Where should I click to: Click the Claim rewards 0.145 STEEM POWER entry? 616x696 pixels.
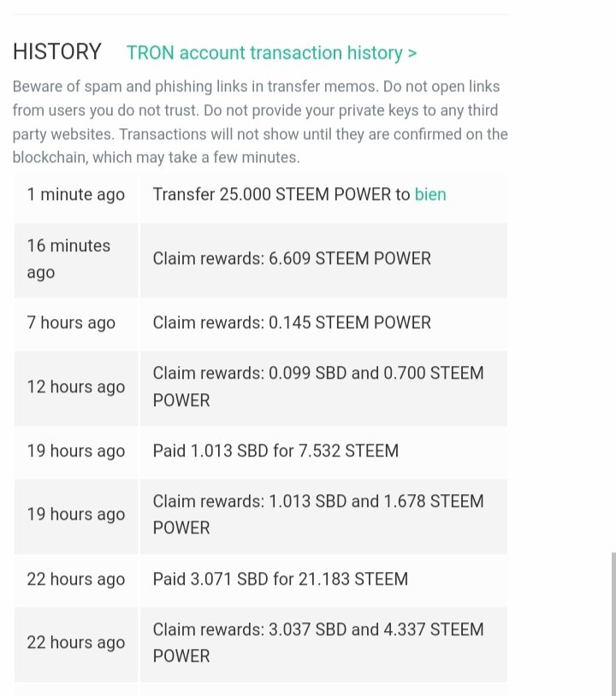292,322
